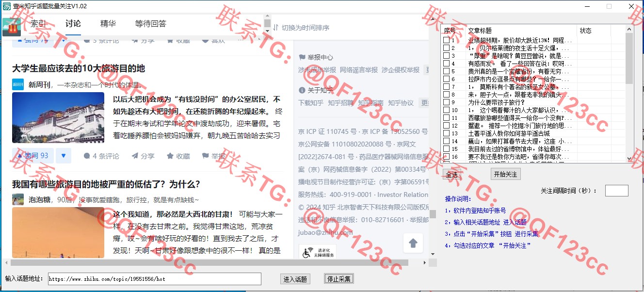This screenshot has height=292, width=644.
Task: Open the 4 条评论 comments
Action: click(101, 156)
